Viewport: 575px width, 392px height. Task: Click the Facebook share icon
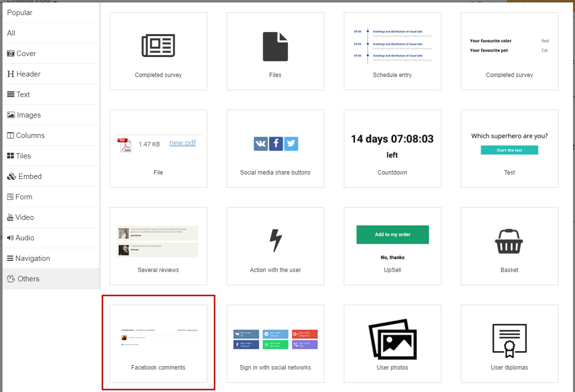click(276, 144)
